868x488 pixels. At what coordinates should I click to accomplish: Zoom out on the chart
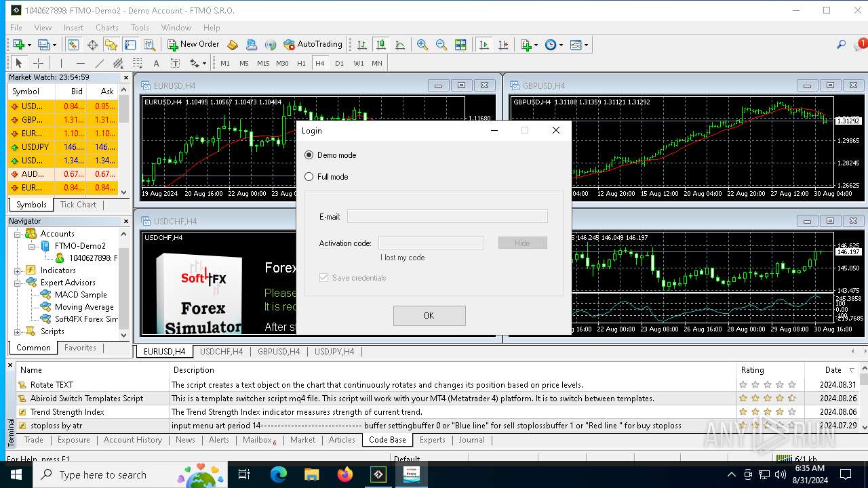click(x=441, y=45)
